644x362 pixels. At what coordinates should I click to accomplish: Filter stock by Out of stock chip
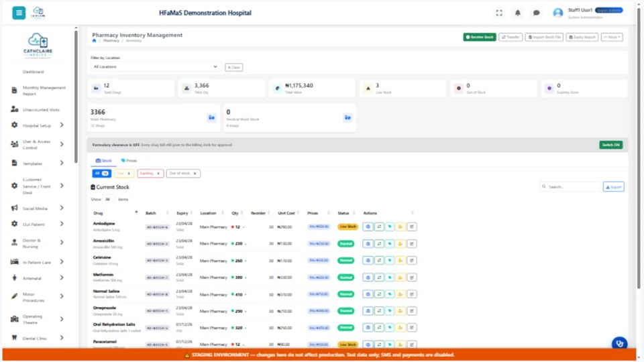(183, 174)
